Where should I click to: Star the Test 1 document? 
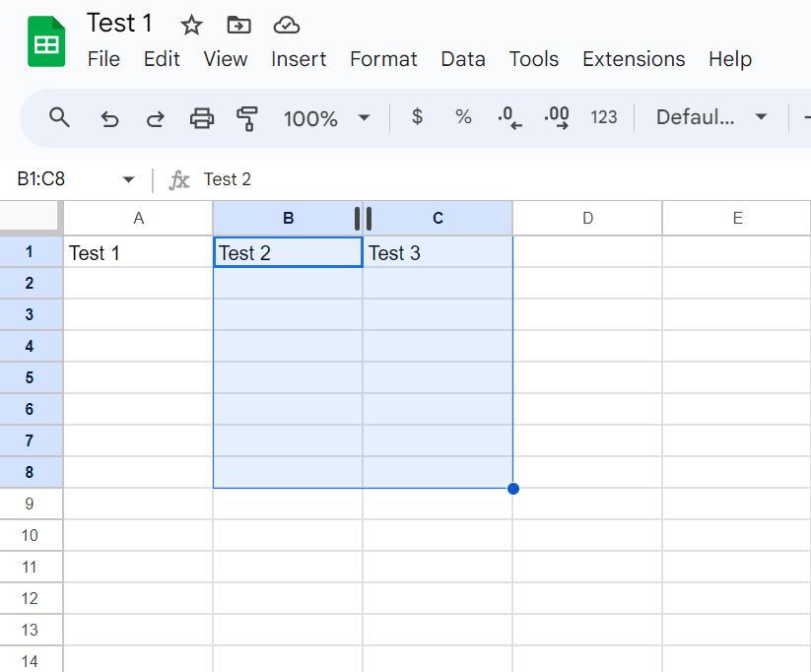coord(191,25)
